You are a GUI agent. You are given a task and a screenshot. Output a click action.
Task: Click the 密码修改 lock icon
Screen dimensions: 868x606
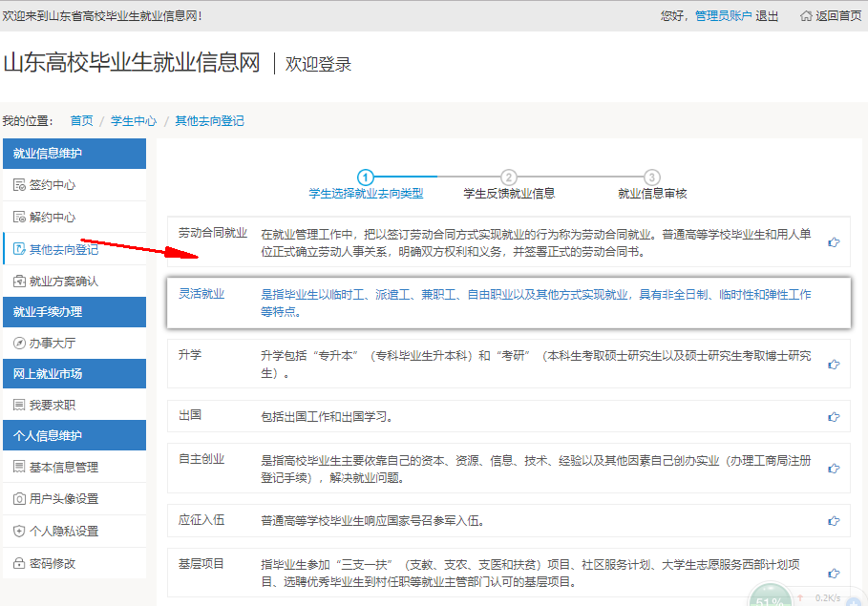point(19,564)
